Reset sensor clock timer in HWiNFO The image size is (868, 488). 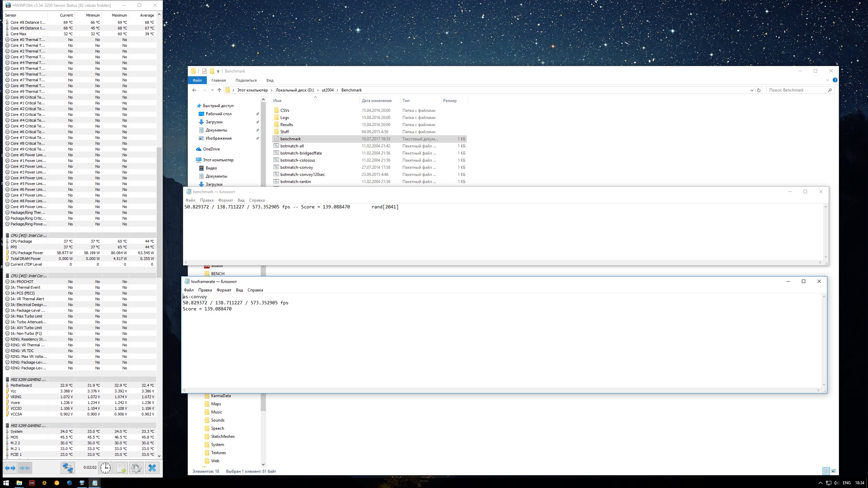pos(105,468)
